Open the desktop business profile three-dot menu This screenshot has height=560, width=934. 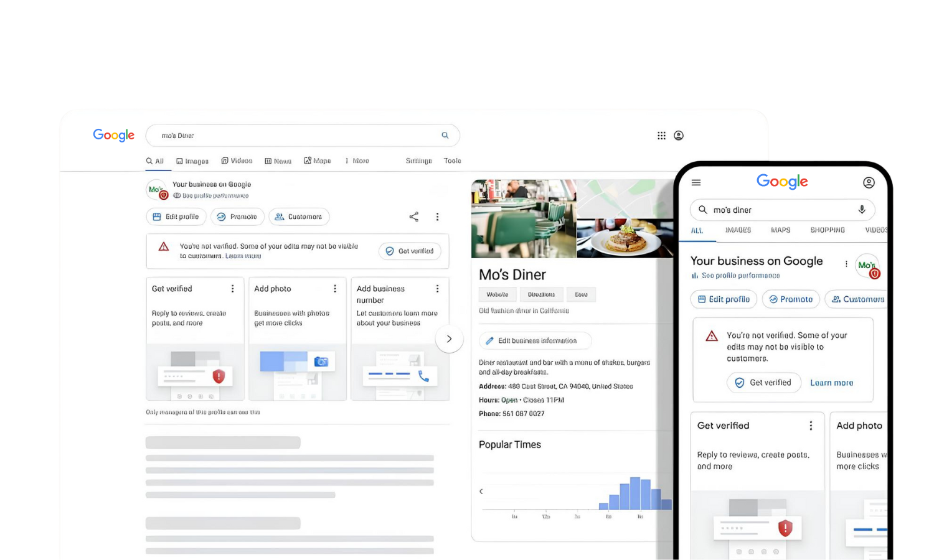coord(437,217)
